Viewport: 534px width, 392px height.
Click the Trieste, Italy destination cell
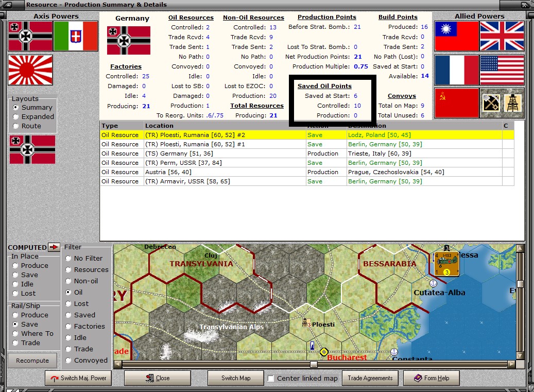(424, 154)
